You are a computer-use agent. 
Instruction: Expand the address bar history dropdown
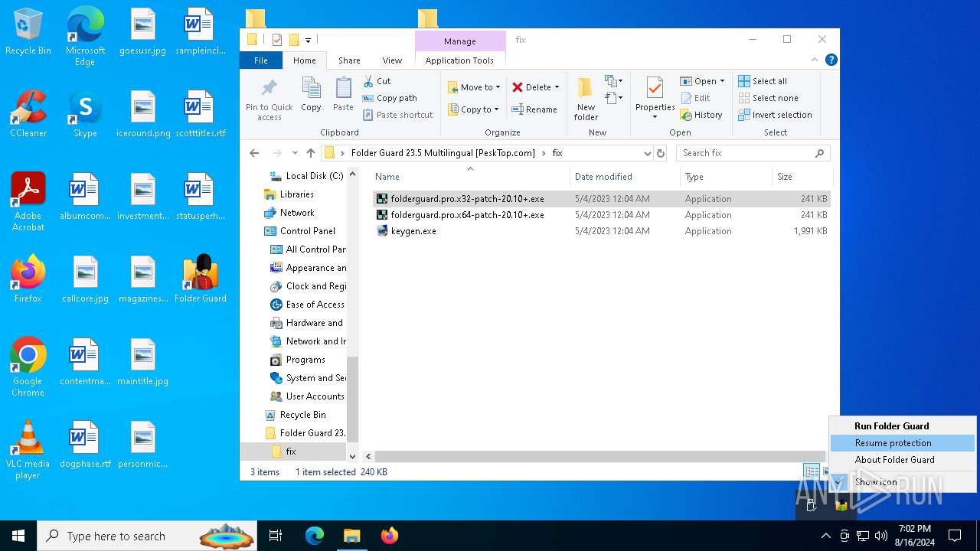648,153
